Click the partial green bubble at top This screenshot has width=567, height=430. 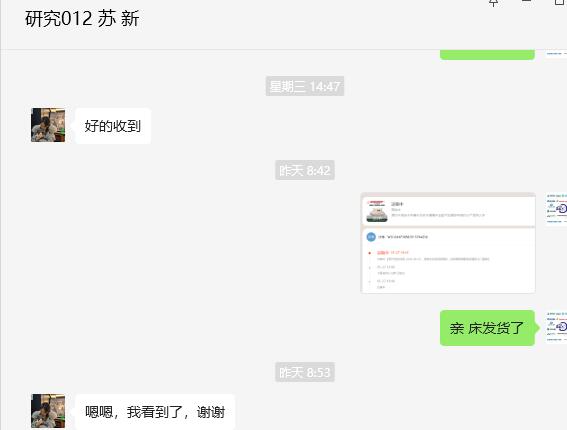tap(487, 55)
